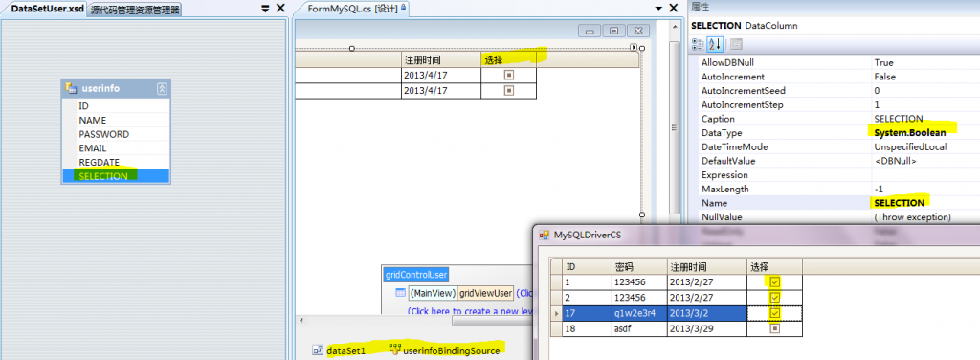Viewport: 980px width, 360px height.
Task: Click the gridViewUser button in level designer
Action: (485, 293)
